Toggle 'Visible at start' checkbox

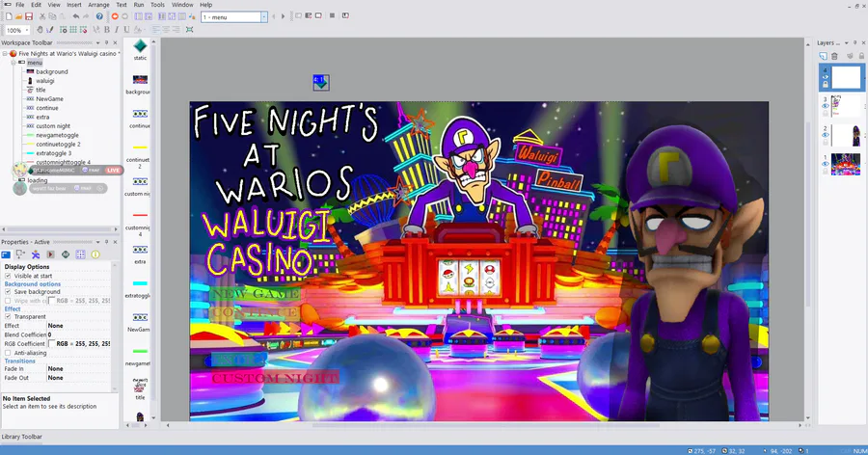(8, 276)
